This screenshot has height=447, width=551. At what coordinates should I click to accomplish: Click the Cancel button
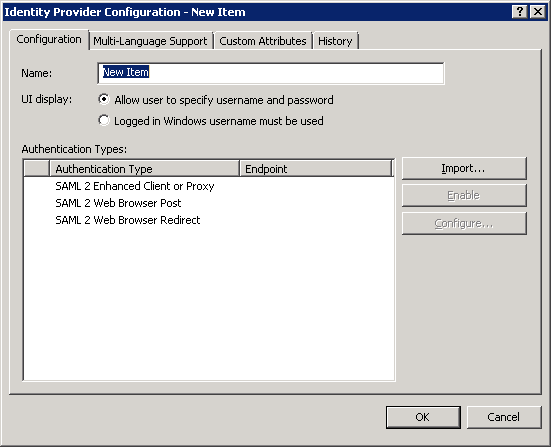(x=504, y=417)
